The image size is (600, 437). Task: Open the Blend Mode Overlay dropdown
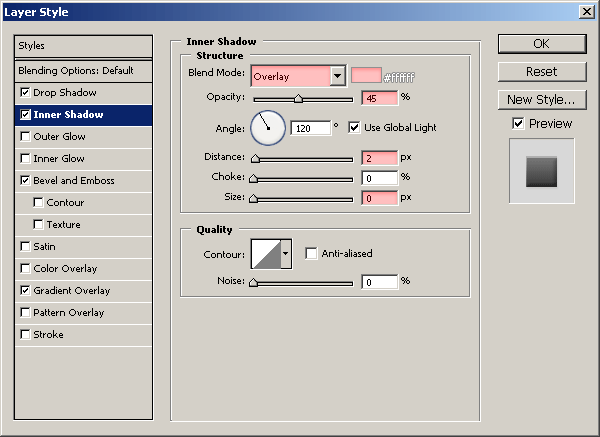[298, 76]
